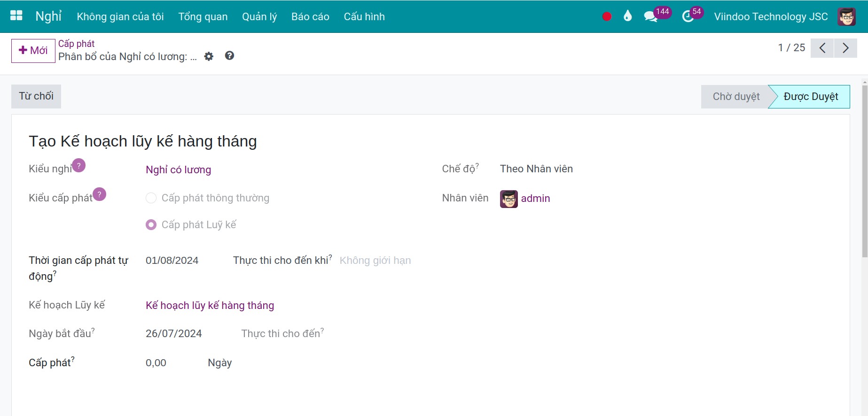
Task: Open the Quản lý menu
Action: click(x=259, y=16)
